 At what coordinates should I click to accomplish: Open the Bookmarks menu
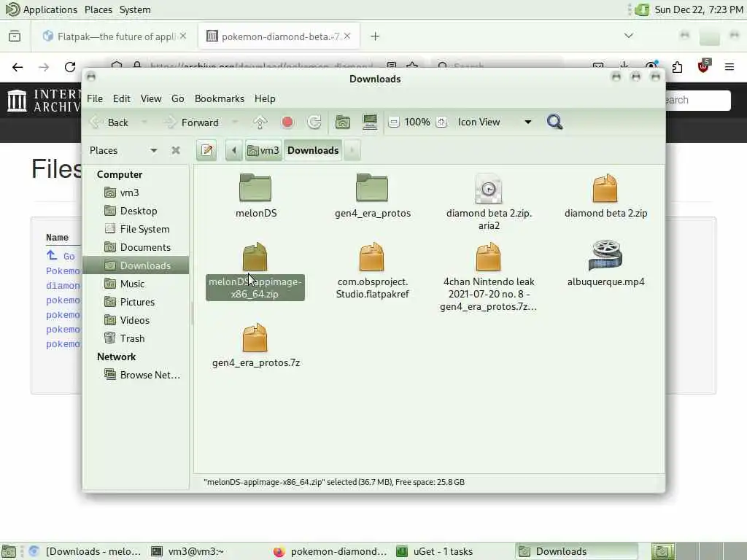tap(219, 98)
